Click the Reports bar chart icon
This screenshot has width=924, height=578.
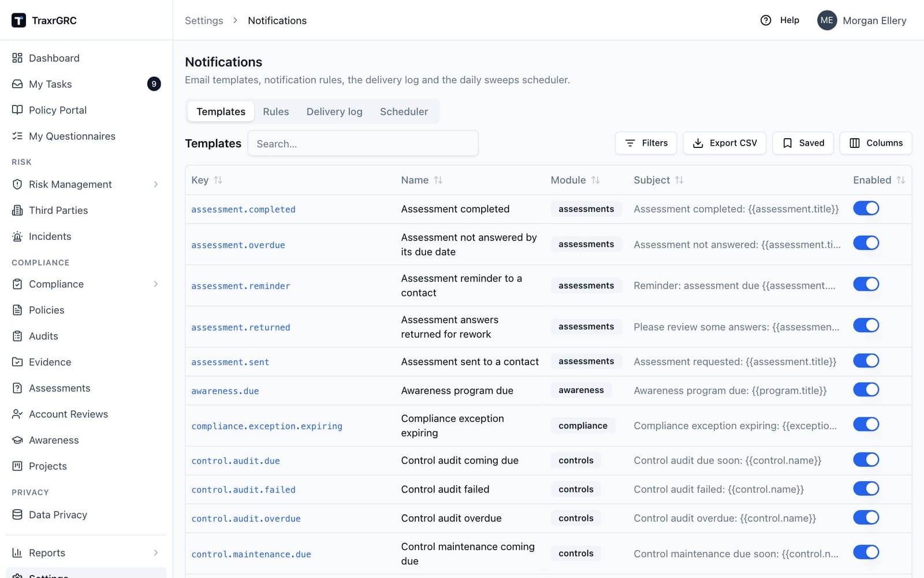point(17,553)
